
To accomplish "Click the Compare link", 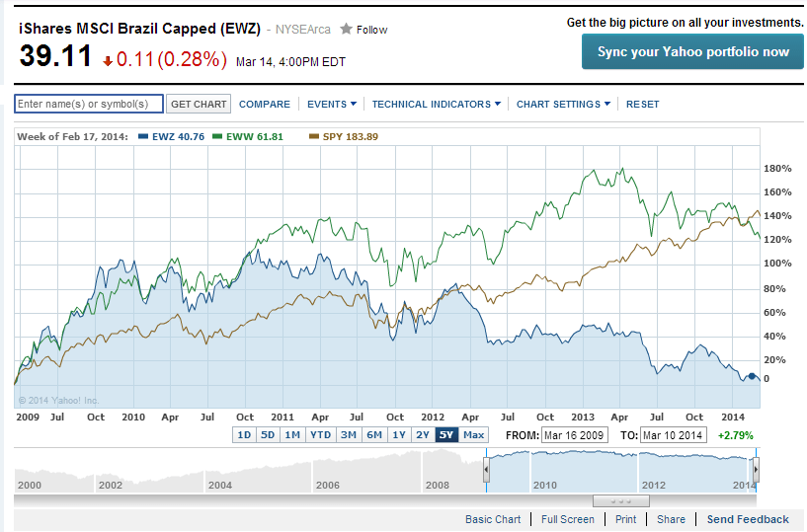I will pyautogui.click(x=265, y=104).
